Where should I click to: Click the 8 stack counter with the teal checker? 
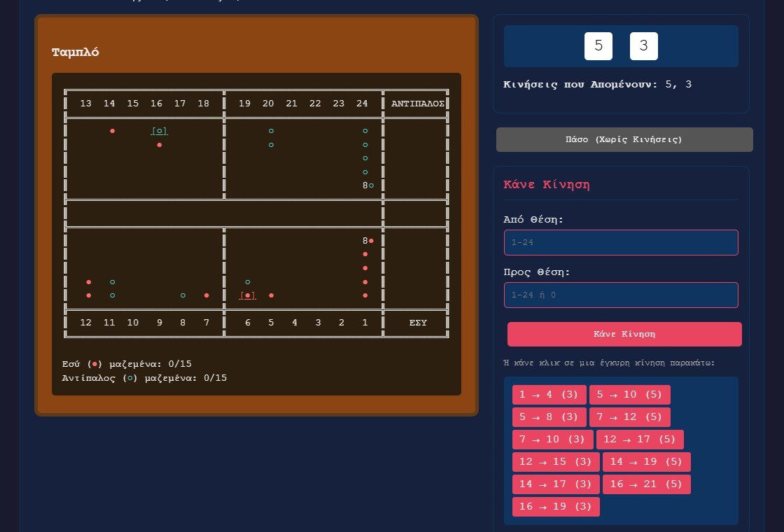click(368, 185)
